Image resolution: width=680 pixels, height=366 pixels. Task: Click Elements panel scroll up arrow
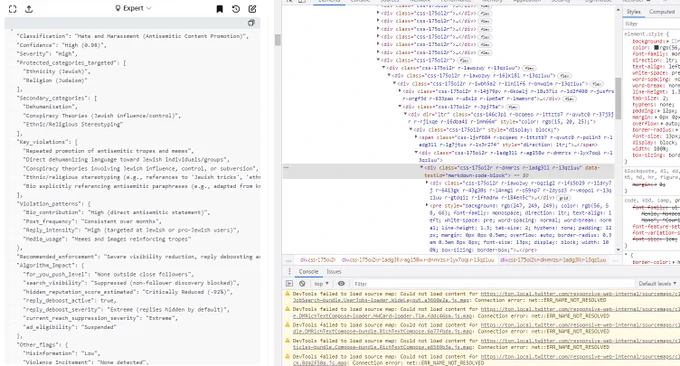pyautogui.click(x=618, y=10)
